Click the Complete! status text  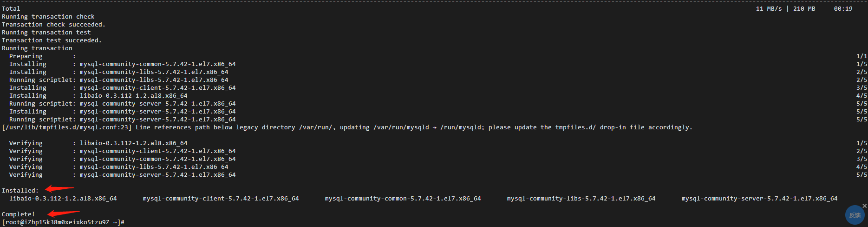pos(19,214)
